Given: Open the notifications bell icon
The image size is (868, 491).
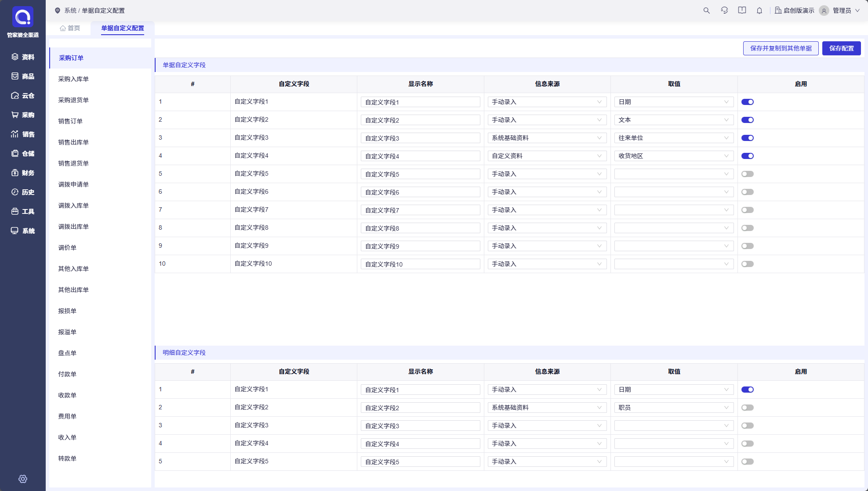Looking at the screenshot, I should [759, 11].
